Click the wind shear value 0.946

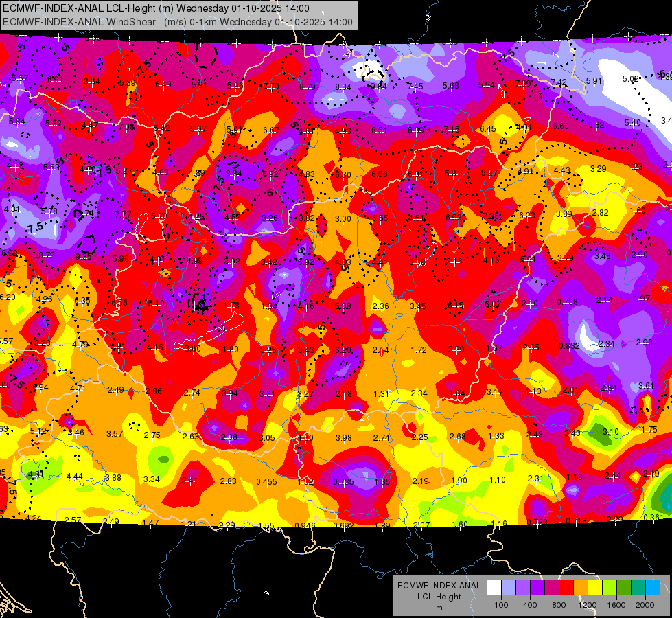click(305, 525)
